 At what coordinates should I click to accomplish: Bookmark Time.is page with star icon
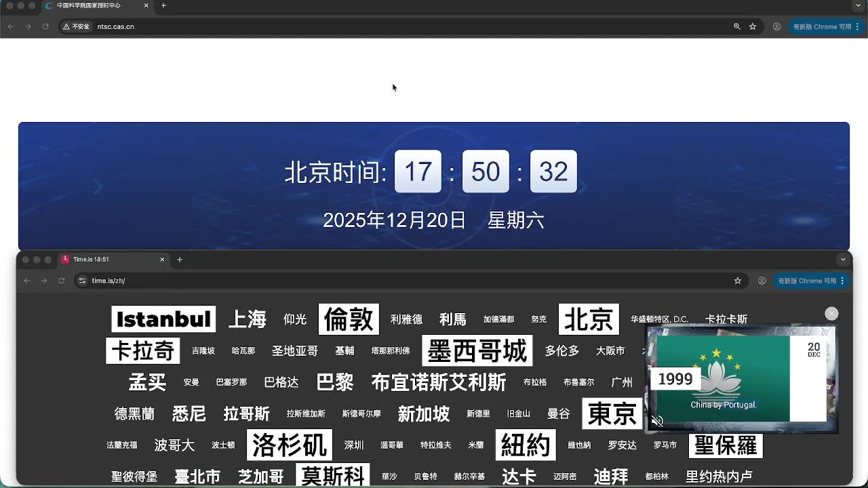tap(738, 281)
